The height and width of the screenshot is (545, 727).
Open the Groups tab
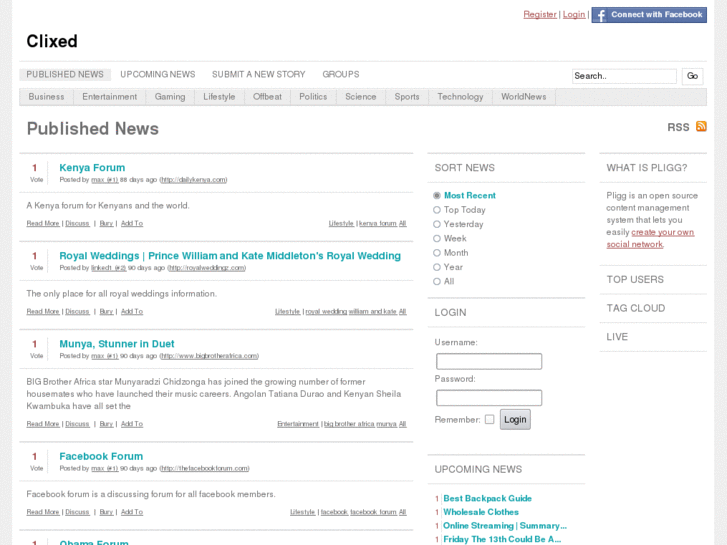pos(341,74)
